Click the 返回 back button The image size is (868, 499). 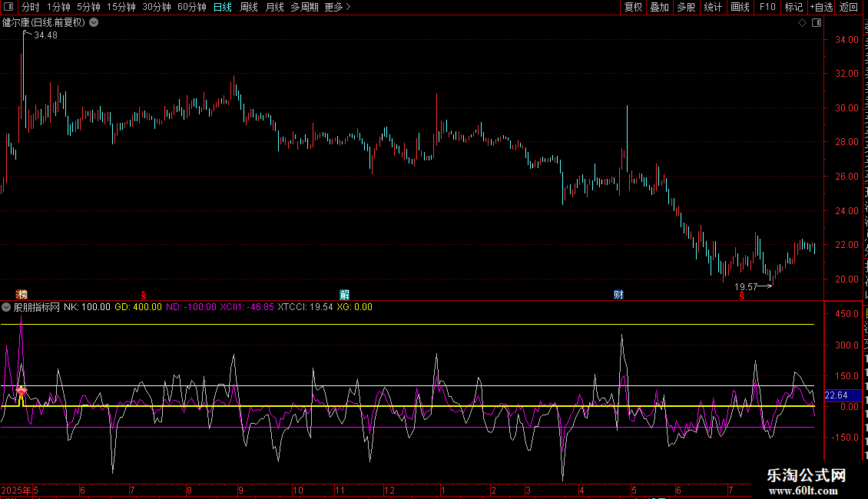(849, 7)
